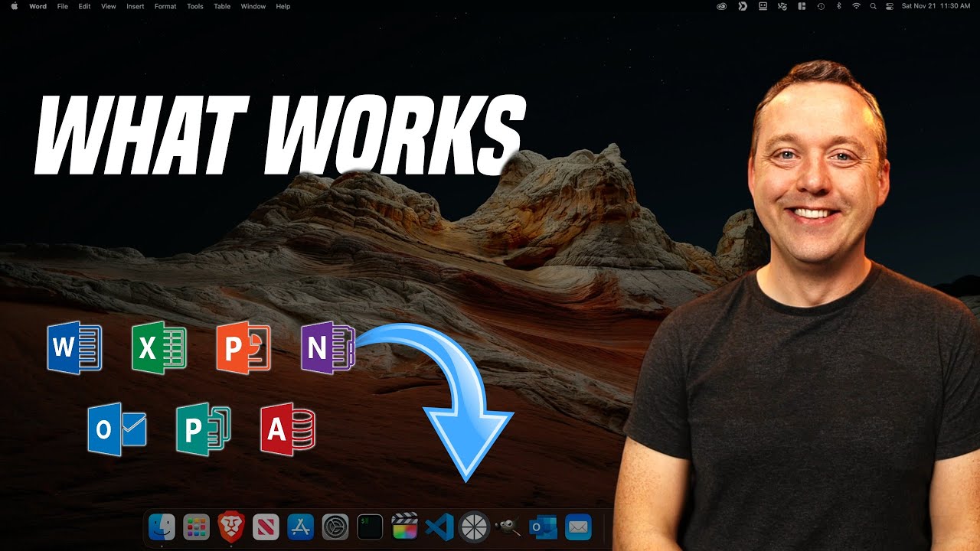This screenshot has width=980, height=551.
Task: Open the Mail envelope dock icon
Action: (x=578, y=527)
